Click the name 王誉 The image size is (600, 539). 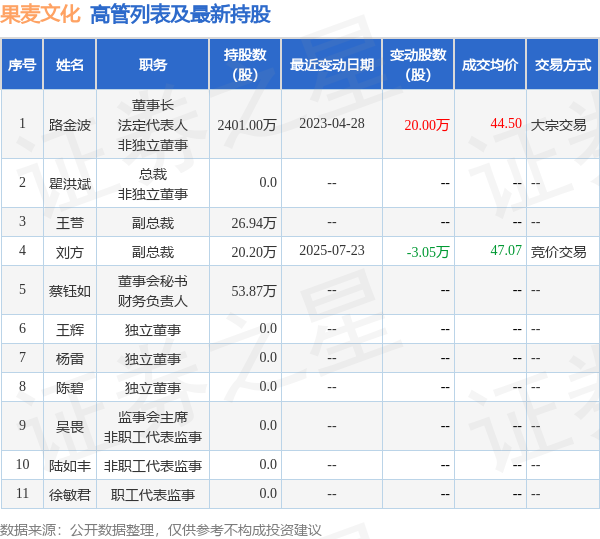pos(70,223)
